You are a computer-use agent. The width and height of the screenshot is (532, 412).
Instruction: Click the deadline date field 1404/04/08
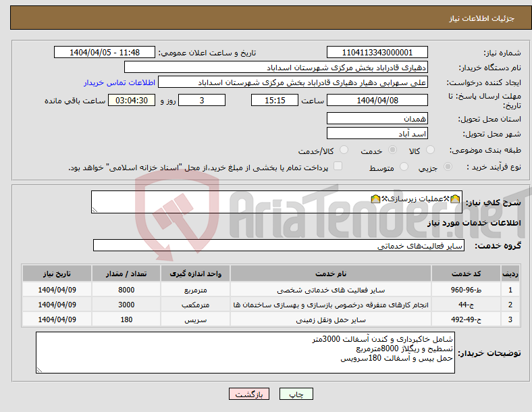click(x=377, y=101)
